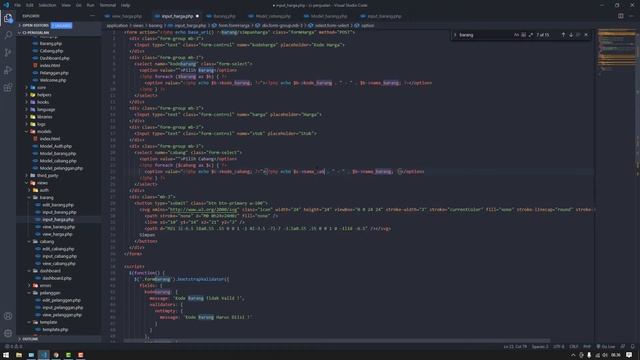
Task: Click the find input containing 'barang'
Action: 485,35
